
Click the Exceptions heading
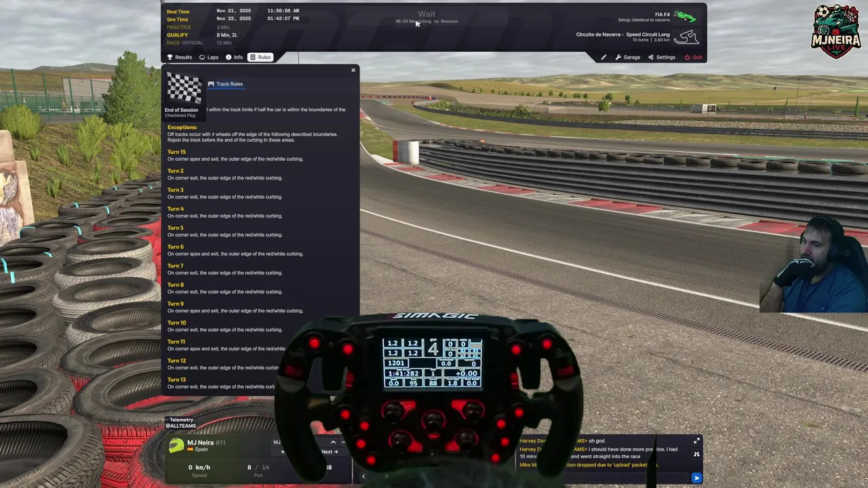182,127
